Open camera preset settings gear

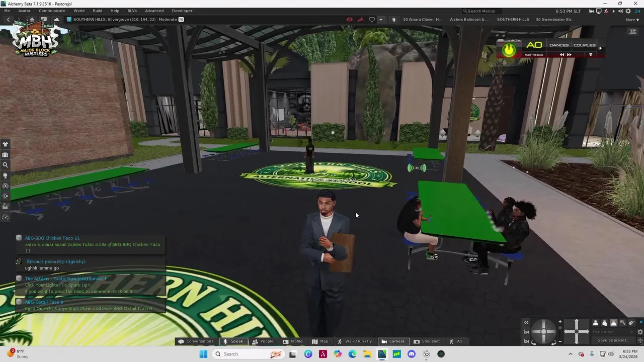click(640, 332)
